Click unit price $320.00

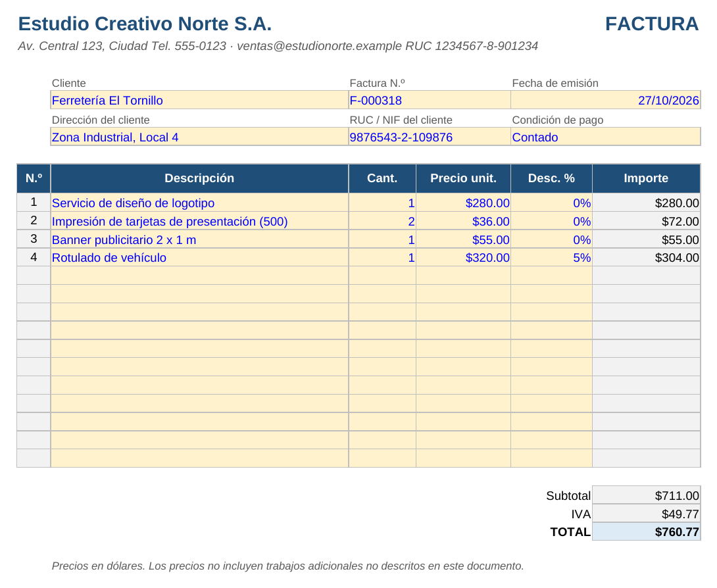463,257
